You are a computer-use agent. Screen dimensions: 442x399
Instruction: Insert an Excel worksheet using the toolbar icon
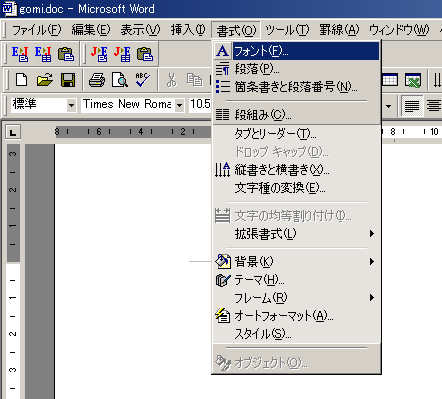pyautogui.click(x=413, y=80)
